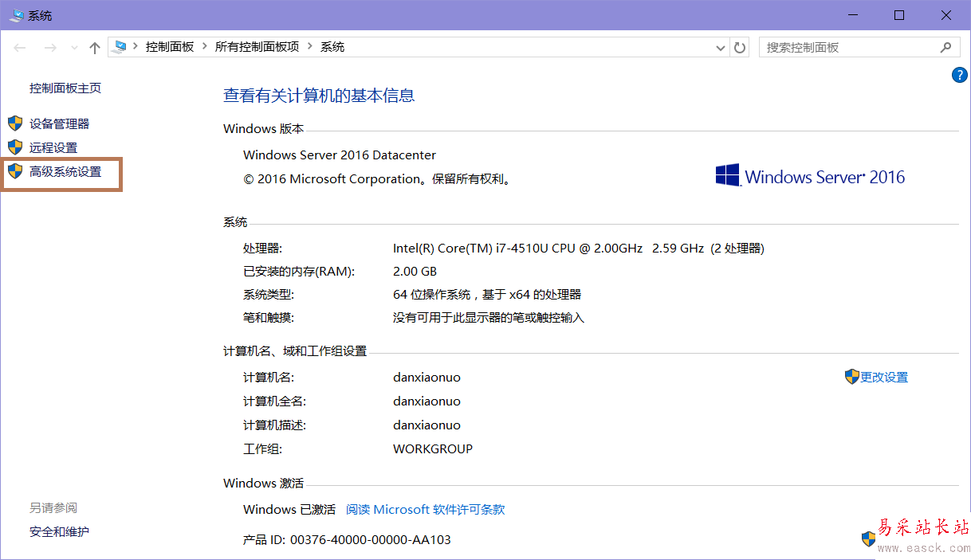Select text Windows Server 2016 Datacenter

[x=340, y=155]
